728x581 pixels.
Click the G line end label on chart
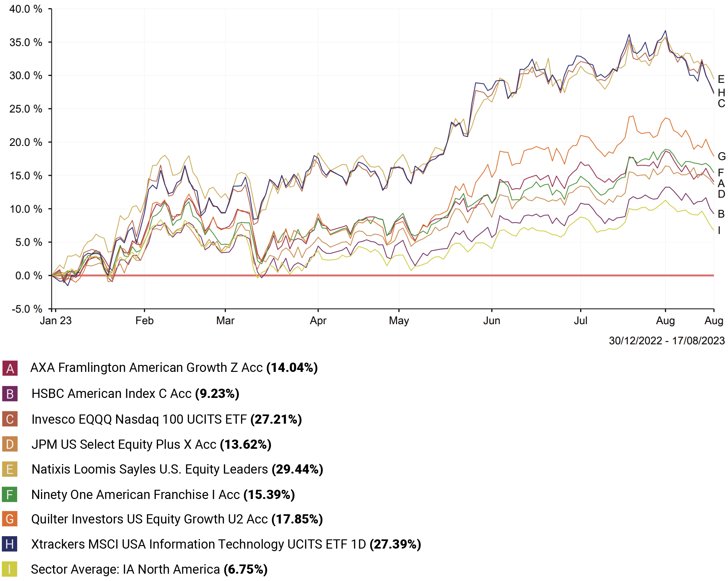(x=721, y=156)
